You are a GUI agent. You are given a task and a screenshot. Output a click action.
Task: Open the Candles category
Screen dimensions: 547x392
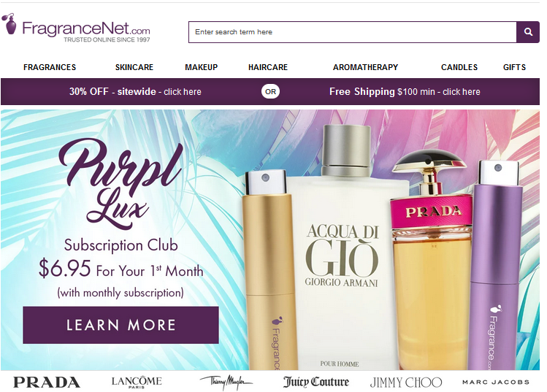[x=459, y=67]
